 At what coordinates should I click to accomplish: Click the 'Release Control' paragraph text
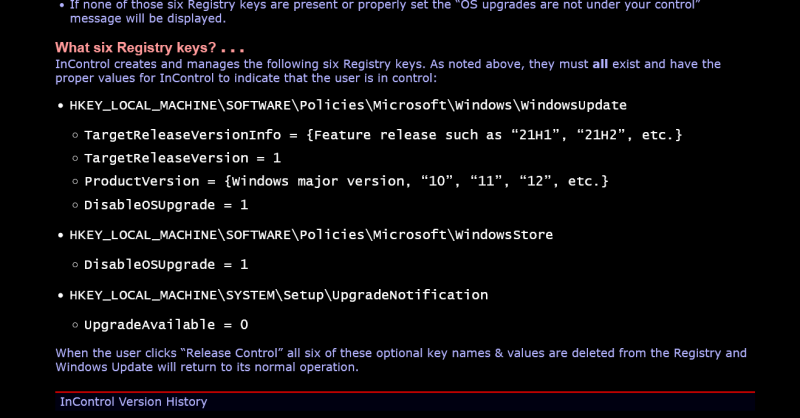click(401, 360)
